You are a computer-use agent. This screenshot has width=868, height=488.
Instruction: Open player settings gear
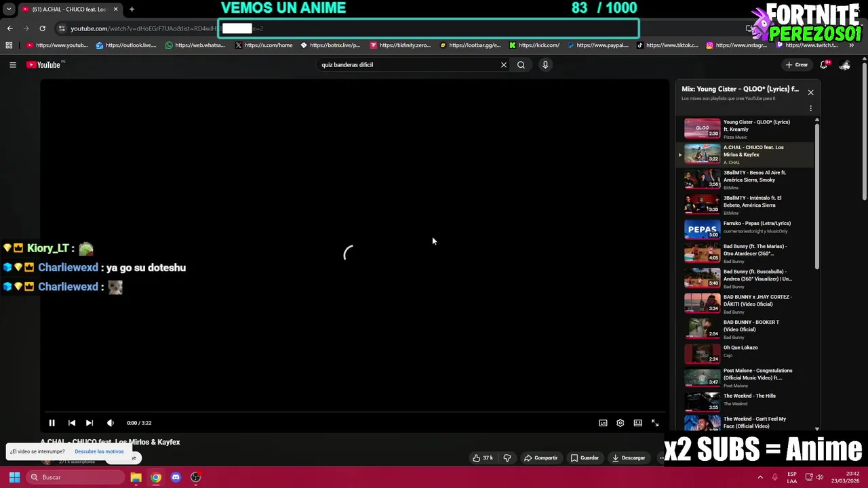pyautogui.click(x=620, y=423)
